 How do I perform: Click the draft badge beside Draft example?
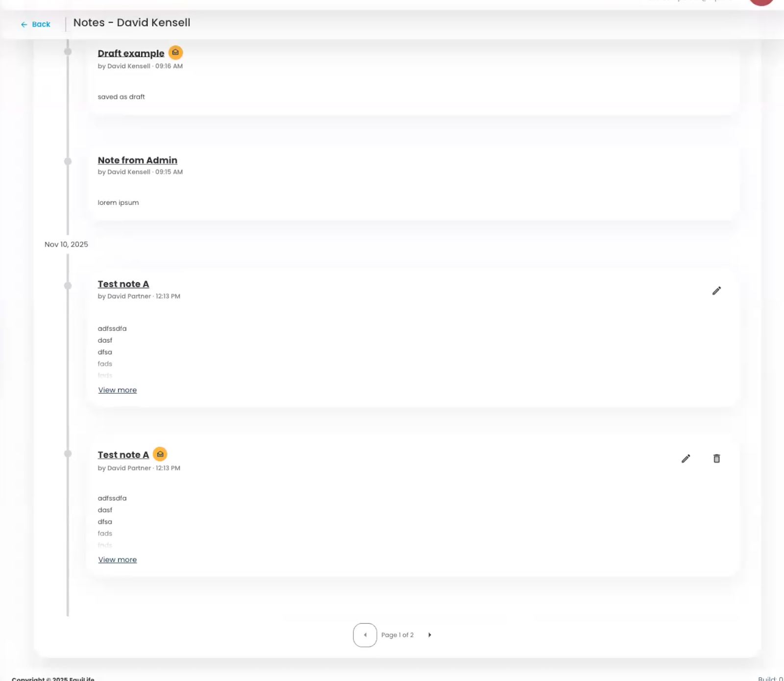point(175,52)
